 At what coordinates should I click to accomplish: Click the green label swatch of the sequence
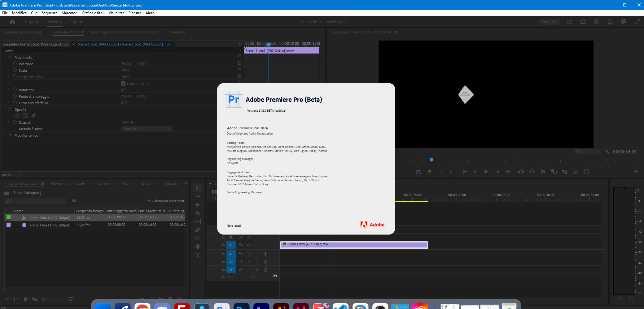coord(9,217)
